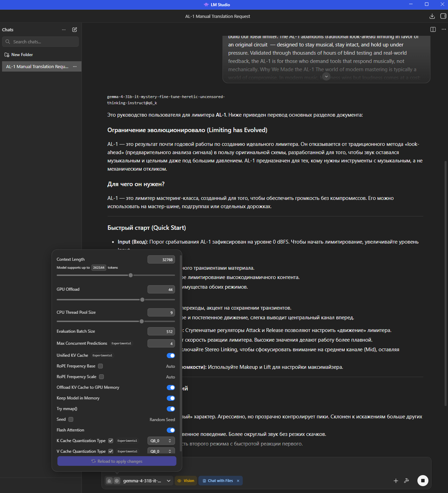Click the Context Length 32768 field
Screen dimensions: 448x493
pyautogui.click(x=161, y=260)
